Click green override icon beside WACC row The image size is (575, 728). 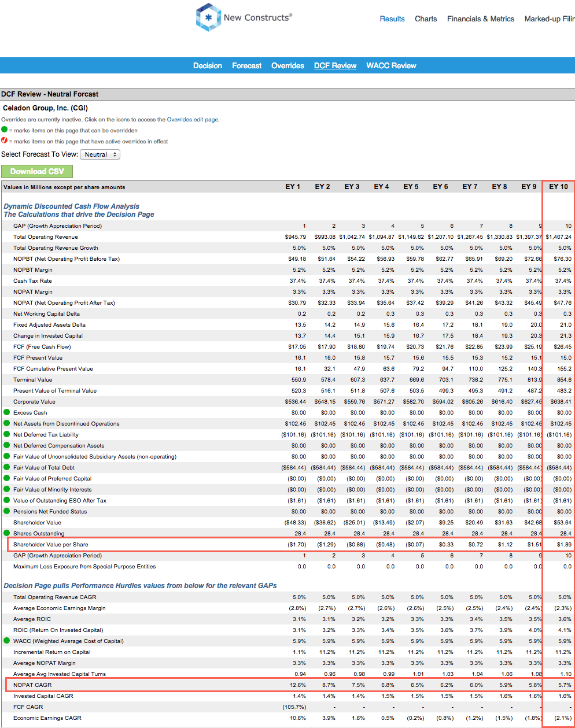point(7,641)
